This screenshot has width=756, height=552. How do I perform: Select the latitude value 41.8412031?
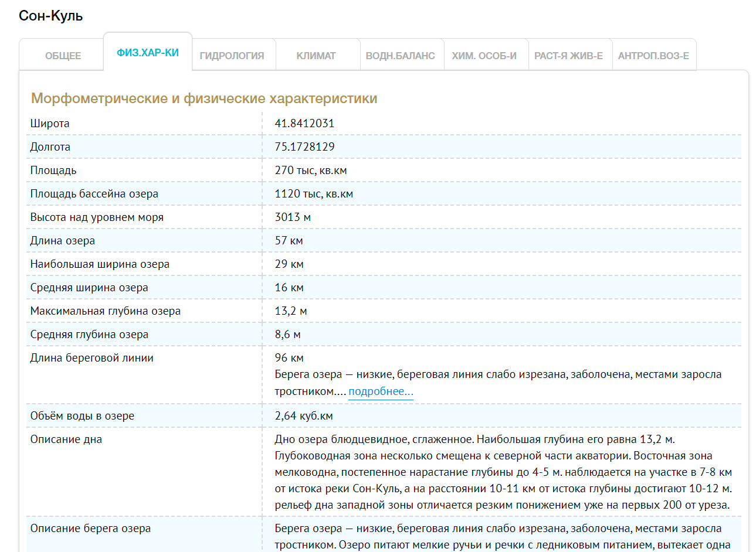(x=304, y=124)
